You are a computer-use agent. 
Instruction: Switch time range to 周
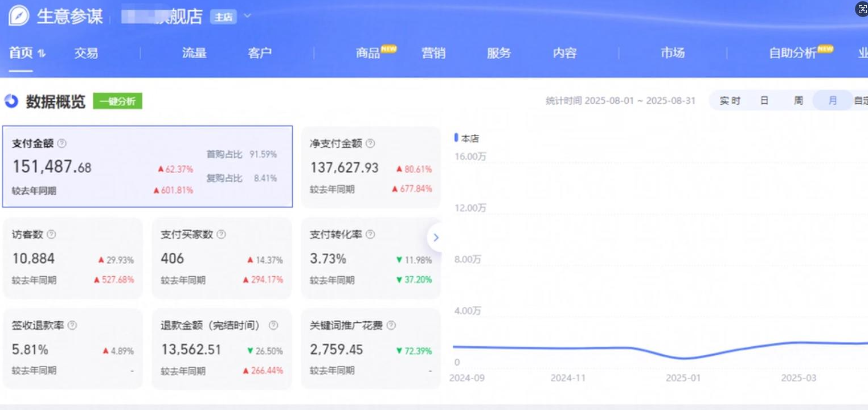coord(799,101)
